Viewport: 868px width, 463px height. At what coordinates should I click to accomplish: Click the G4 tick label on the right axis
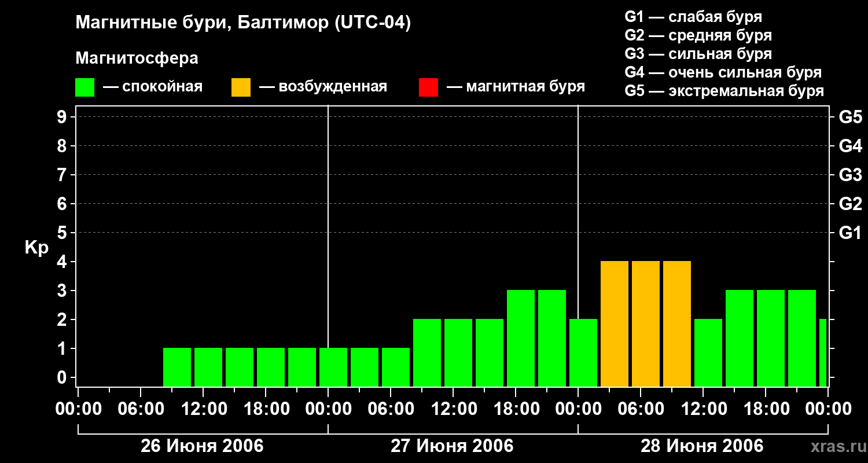coord(851,146)
